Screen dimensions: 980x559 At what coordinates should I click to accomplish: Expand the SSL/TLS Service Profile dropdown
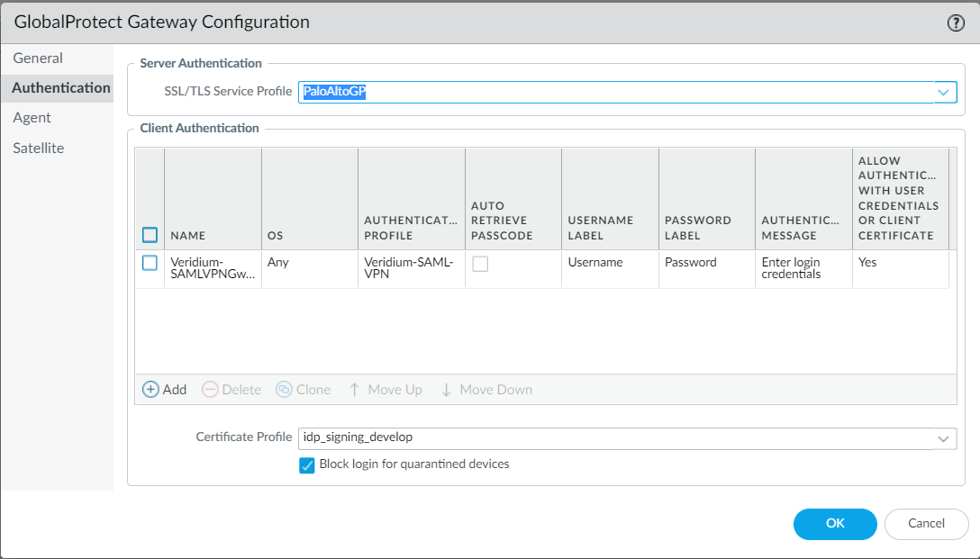click(x=943, y=92)
